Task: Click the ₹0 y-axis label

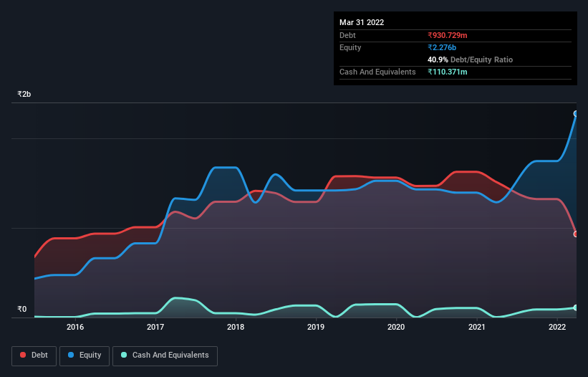Action: (x=22, y=309)
